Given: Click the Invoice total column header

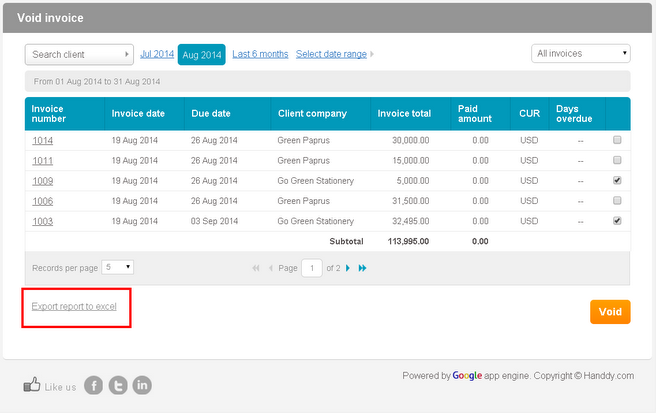Looking at the screenshot, I should point(411,114).
